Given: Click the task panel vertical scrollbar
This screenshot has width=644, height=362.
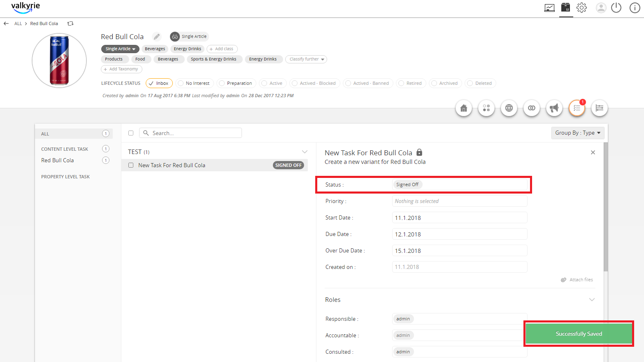Looking at the screenshot, I should tap(606, 207).
